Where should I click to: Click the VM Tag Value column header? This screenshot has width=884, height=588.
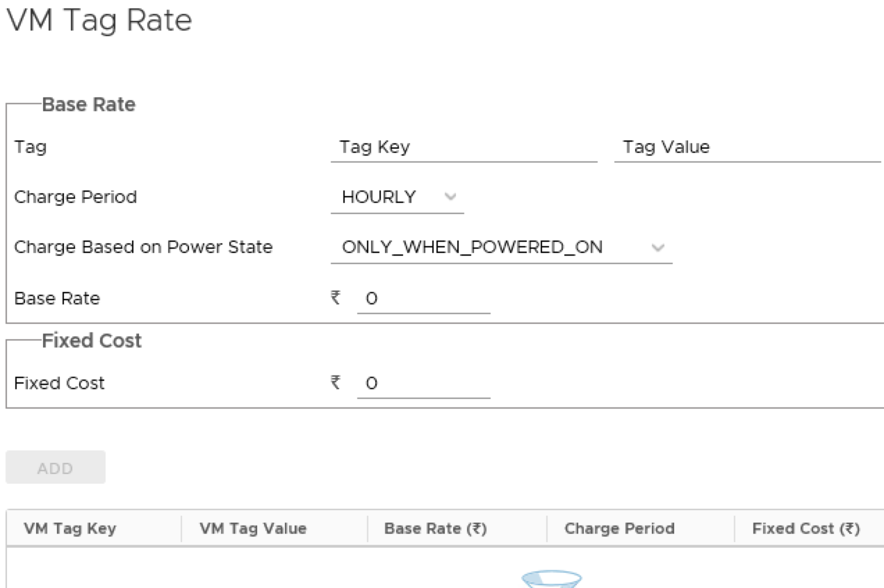253,529
